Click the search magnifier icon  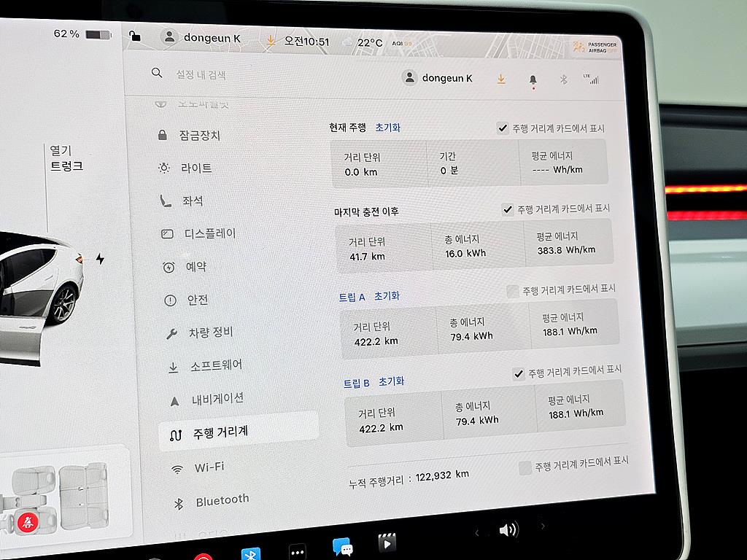pyautogui.click(x=157, y=73)
